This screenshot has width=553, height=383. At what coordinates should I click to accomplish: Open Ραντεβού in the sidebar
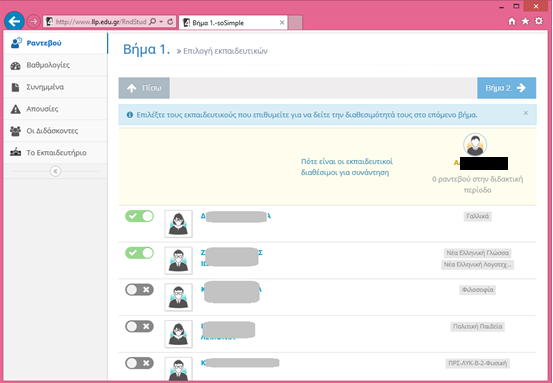tap(56, 43)
